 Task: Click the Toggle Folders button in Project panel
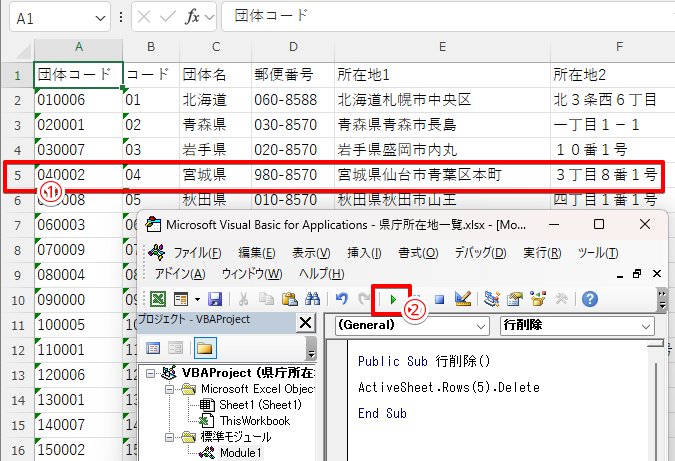point(204,348)
